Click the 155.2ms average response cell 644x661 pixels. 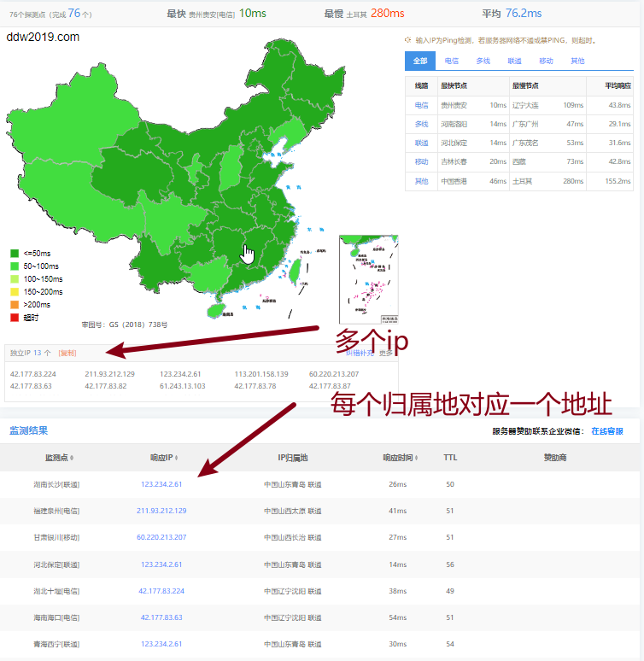click(618, 181)
